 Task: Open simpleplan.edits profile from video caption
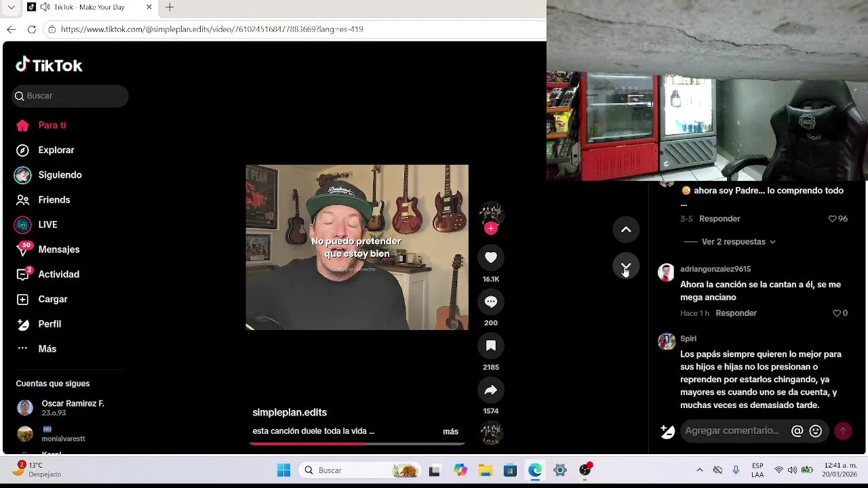[x=290, y=413]
